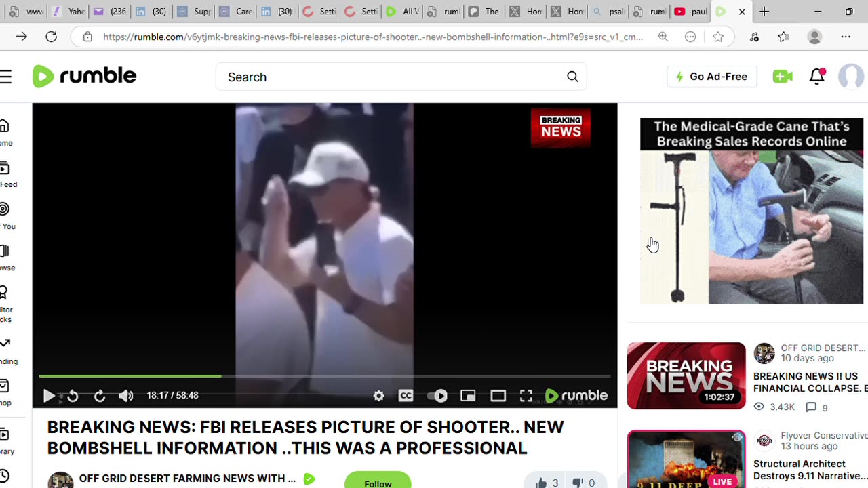Open the browser favorites list icon
This screenshot has width=868, height=488.
pos(784,37)
